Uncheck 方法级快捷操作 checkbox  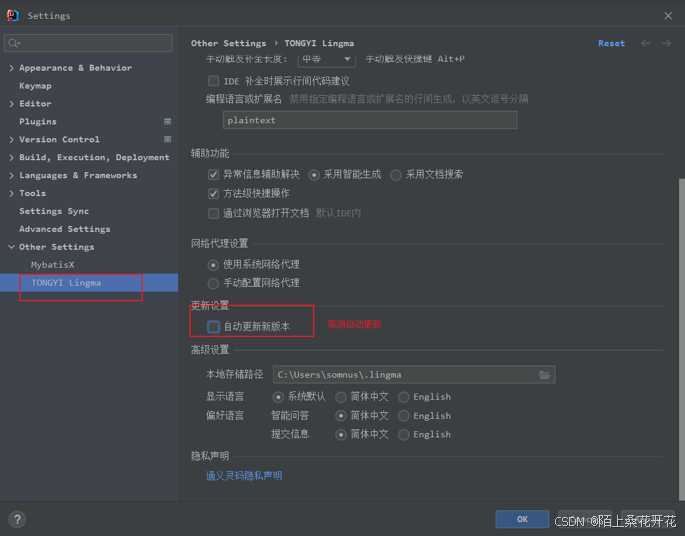pyautogui.click(x=213, y=194)
